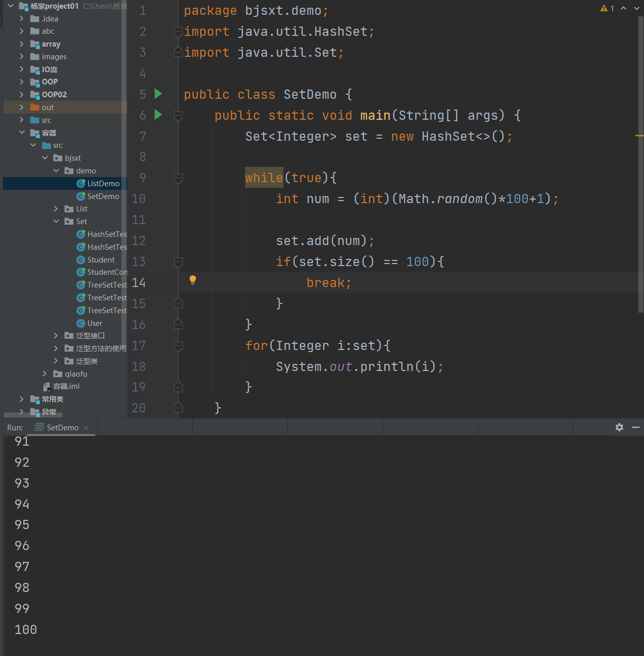Run the SetDemo class from gutter

159,94
